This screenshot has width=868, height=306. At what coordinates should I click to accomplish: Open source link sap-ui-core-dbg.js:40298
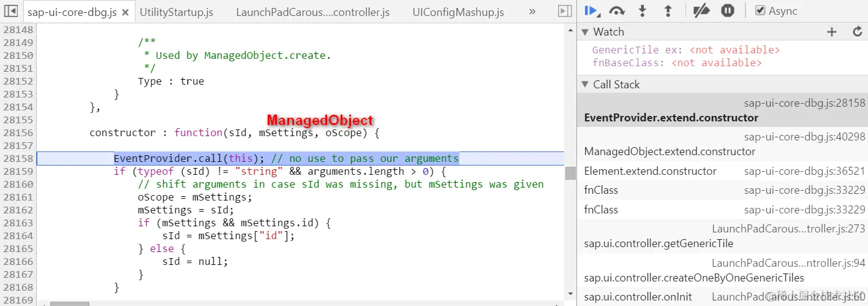(805, 137)
